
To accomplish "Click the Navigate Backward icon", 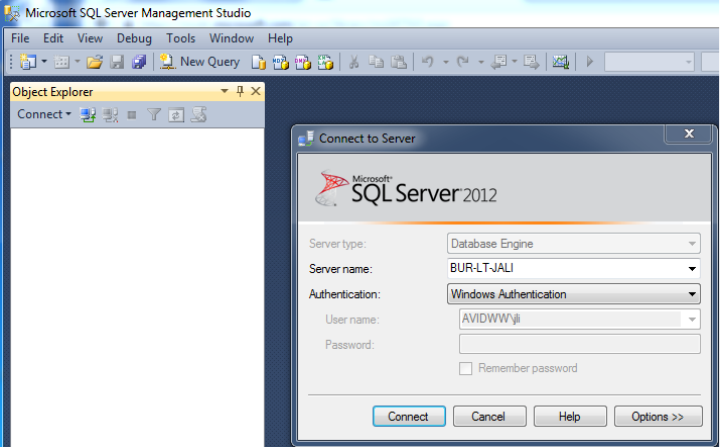I will pos(499,62).
